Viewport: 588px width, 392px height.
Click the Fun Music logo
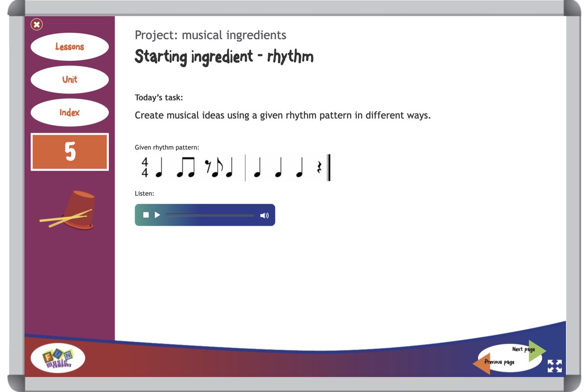pyautogui.click(x=58, y=358)
